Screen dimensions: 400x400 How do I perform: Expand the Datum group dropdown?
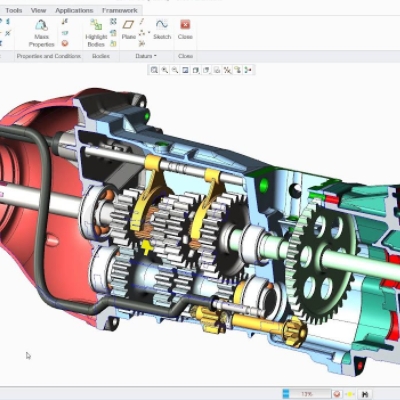pos(146,56)
